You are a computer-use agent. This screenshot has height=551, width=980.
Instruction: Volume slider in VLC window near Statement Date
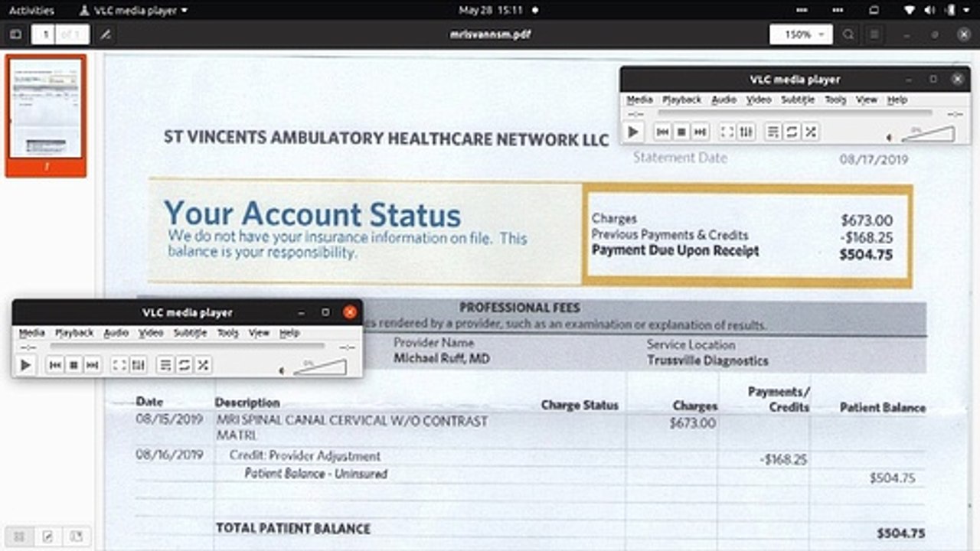[x=928, y=134]
